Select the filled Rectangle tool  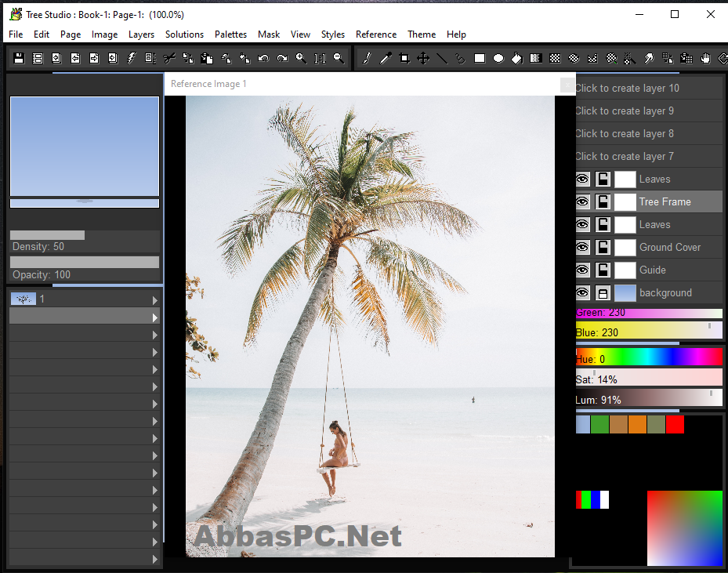480,58
